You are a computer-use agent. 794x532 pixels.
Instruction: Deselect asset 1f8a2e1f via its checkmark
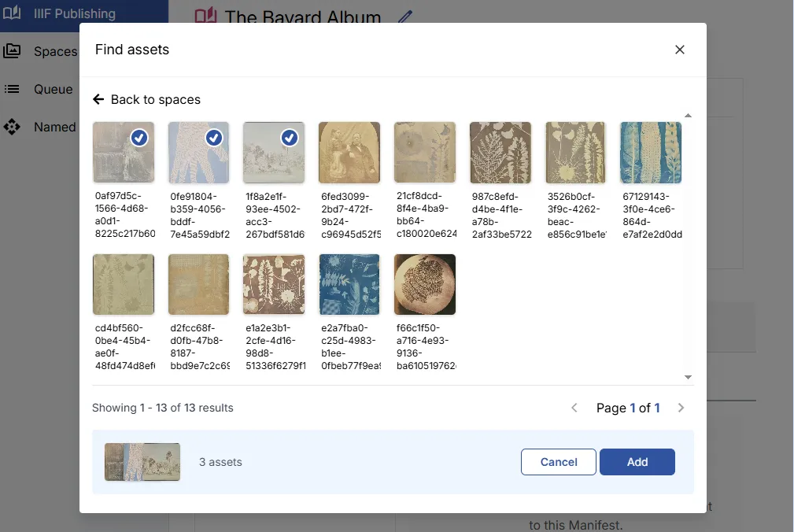pos(289,137)
